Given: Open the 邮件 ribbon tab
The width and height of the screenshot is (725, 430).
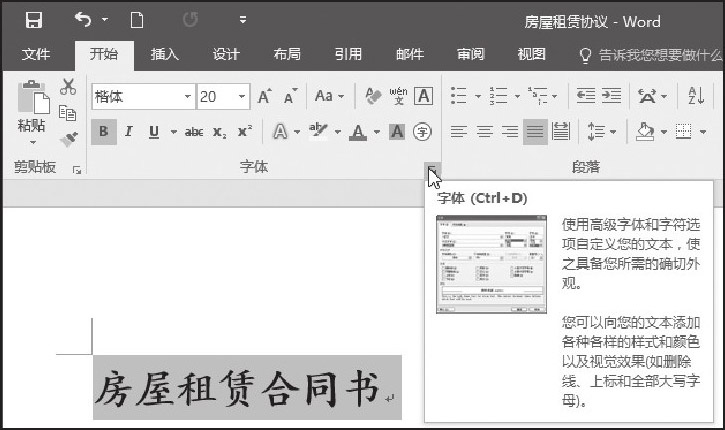Looking at the screenshot, I should pos(410,54).
